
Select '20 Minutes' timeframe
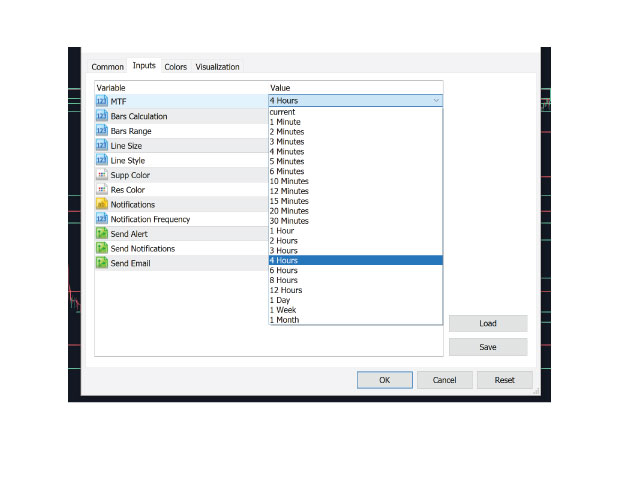(356, 211)
